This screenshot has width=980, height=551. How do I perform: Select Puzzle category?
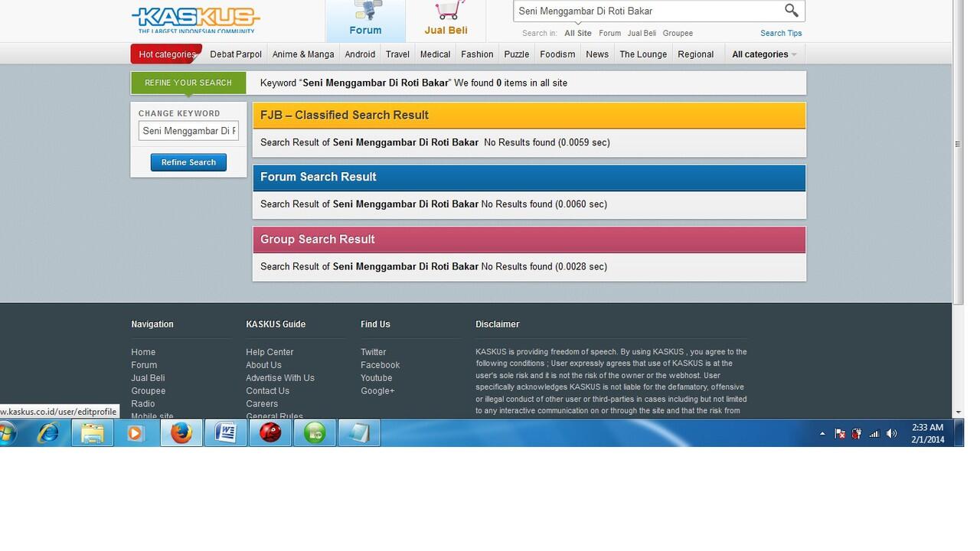517,54
